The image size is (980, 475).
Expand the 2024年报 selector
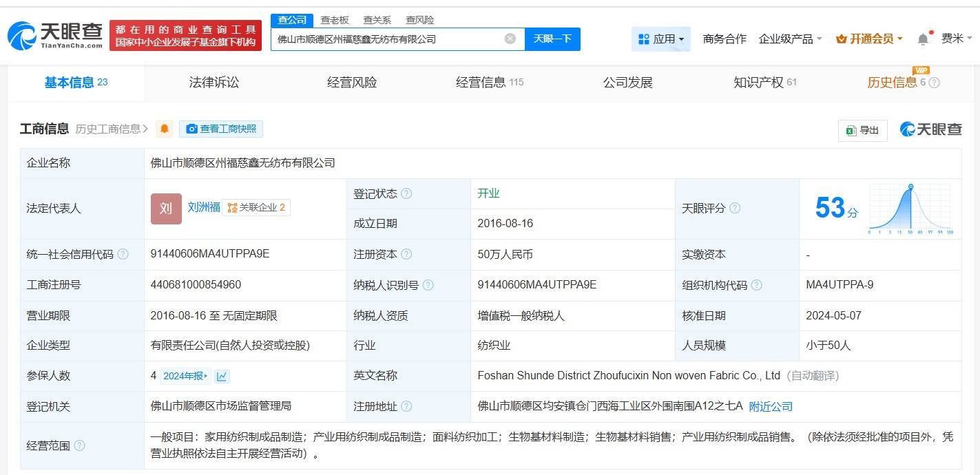[x=185, y=376]
